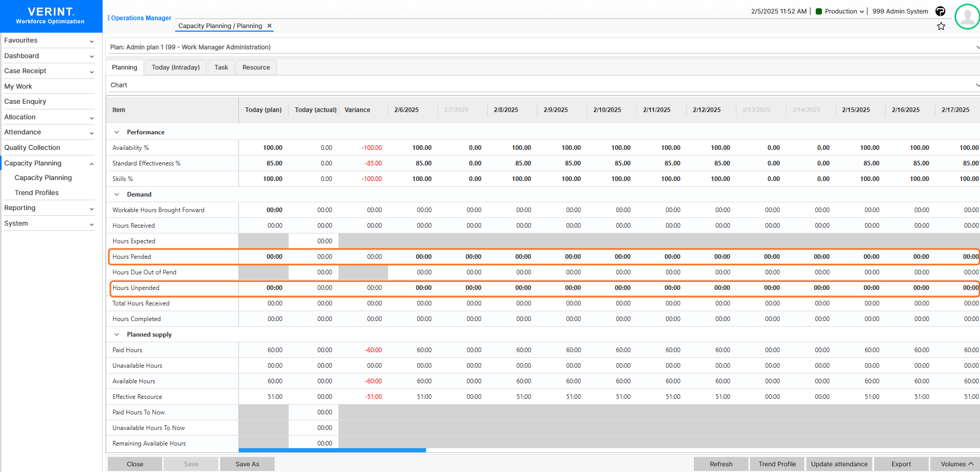Viewport: 980px width, 472px height.
Task: Switch to the Today (Intraday) tab
Action: point(175,67)
